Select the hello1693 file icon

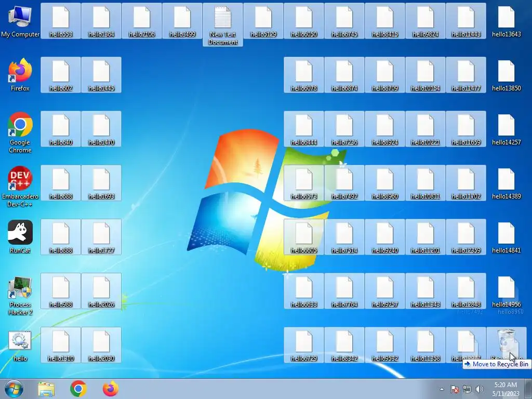point(101,183)
